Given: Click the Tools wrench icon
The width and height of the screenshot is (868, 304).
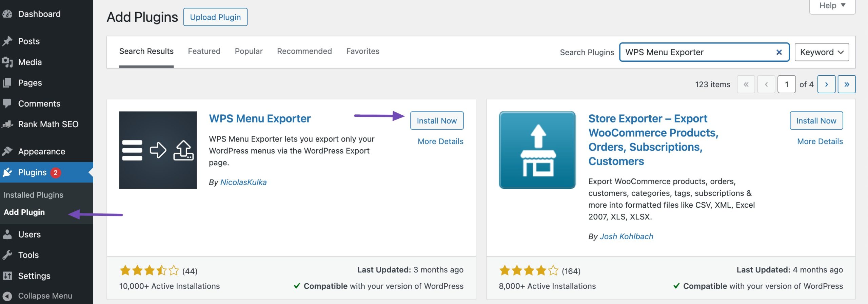Looking at the screenshot, I should click(x=7, y=255).
